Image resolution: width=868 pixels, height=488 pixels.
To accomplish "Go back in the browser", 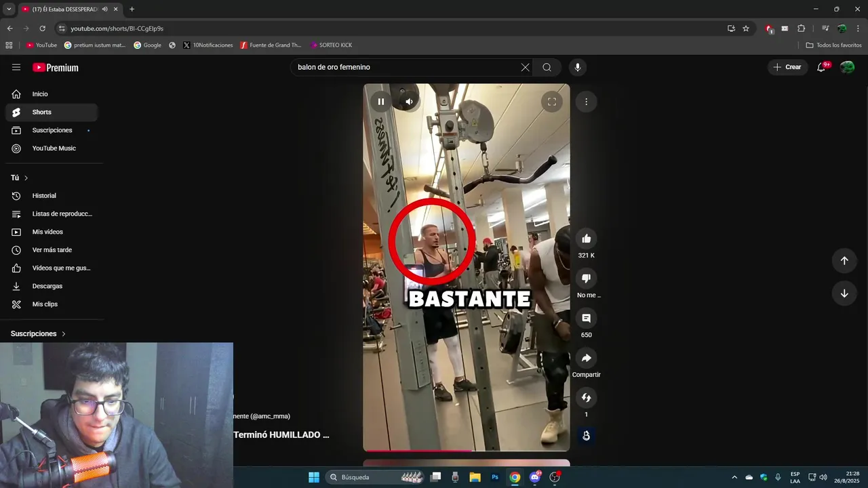I will 9,28.
